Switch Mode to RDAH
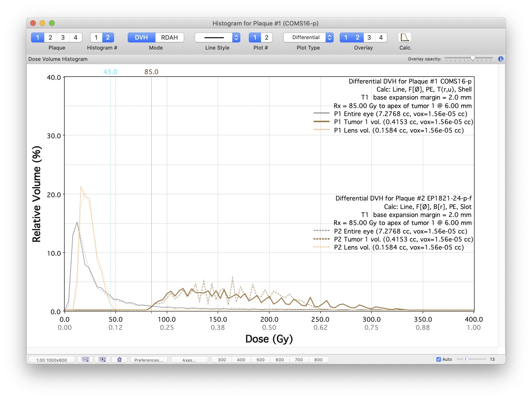Screen dimensions: 532x399 [x=170, y=37]
